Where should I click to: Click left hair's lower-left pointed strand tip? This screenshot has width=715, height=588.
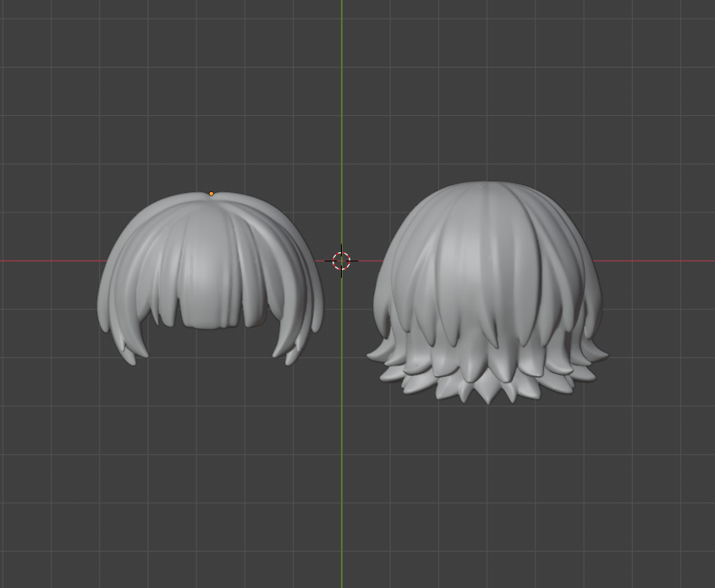(129, 360)
